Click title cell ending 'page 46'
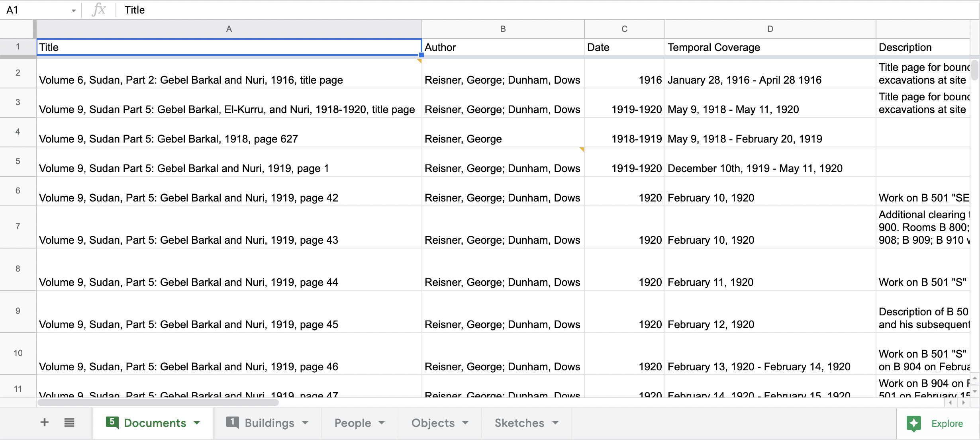Viewport: 980px width, 442px height. pos(229,354)
